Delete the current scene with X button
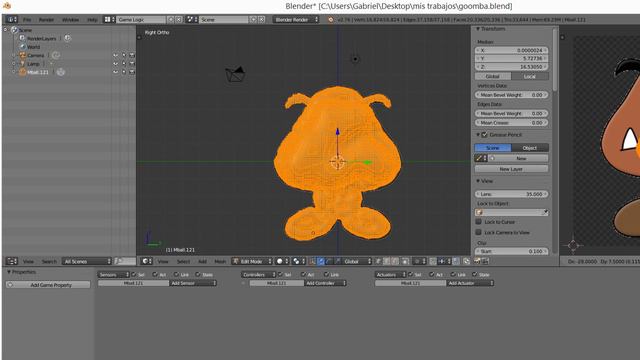 pyautogui.click(x=262, y=19)
